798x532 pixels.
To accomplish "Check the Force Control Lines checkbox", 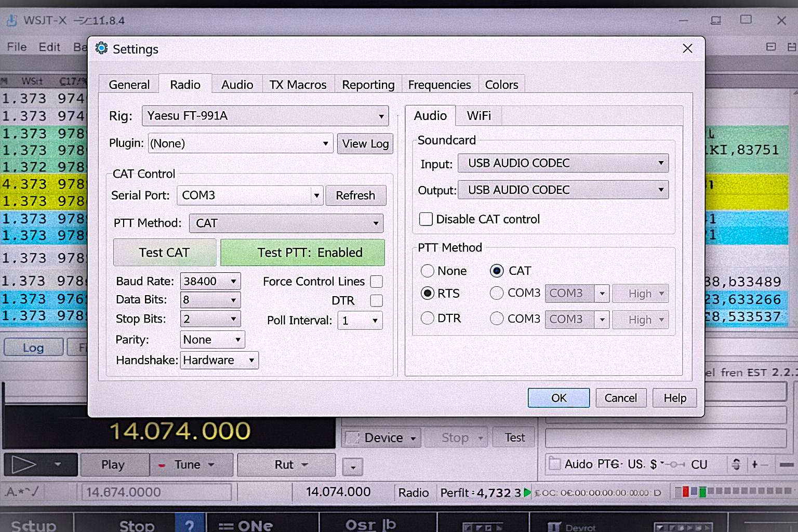I will pyautogui.click(x=377, y=282).
